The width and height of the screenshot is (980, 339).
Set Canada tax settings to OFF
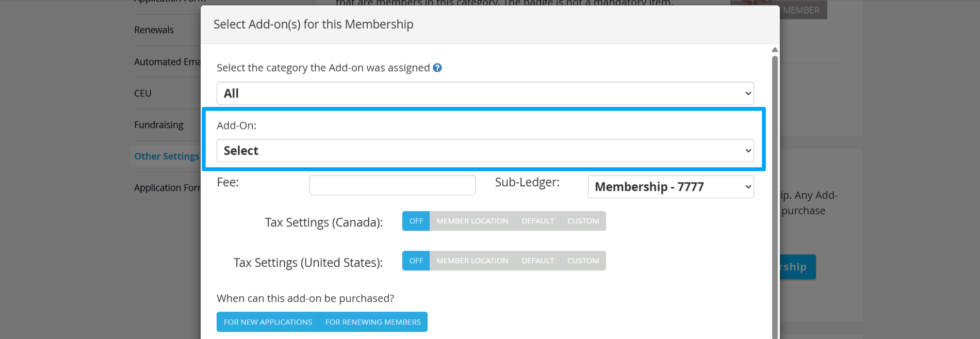pos(416,221)
